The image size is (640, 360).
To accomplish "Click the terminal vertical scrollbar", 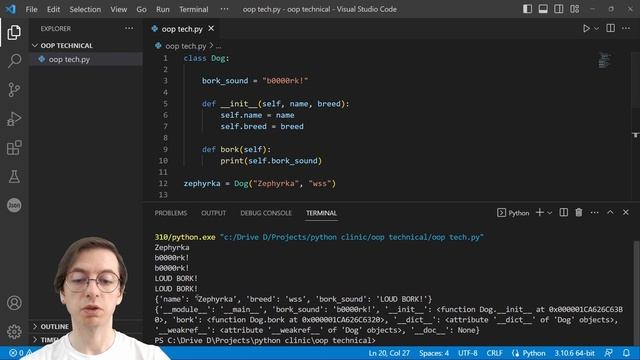I will [x=636, y=292].
